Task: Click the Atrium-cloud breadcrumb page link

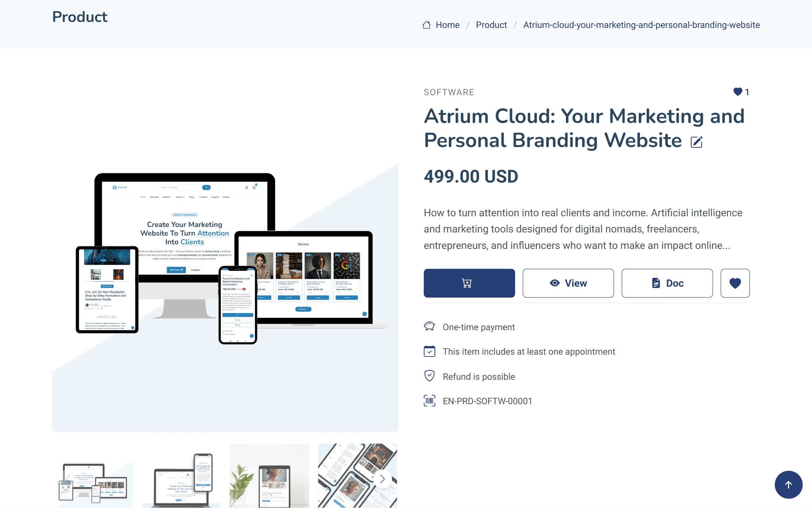Action: coord(642,25)
